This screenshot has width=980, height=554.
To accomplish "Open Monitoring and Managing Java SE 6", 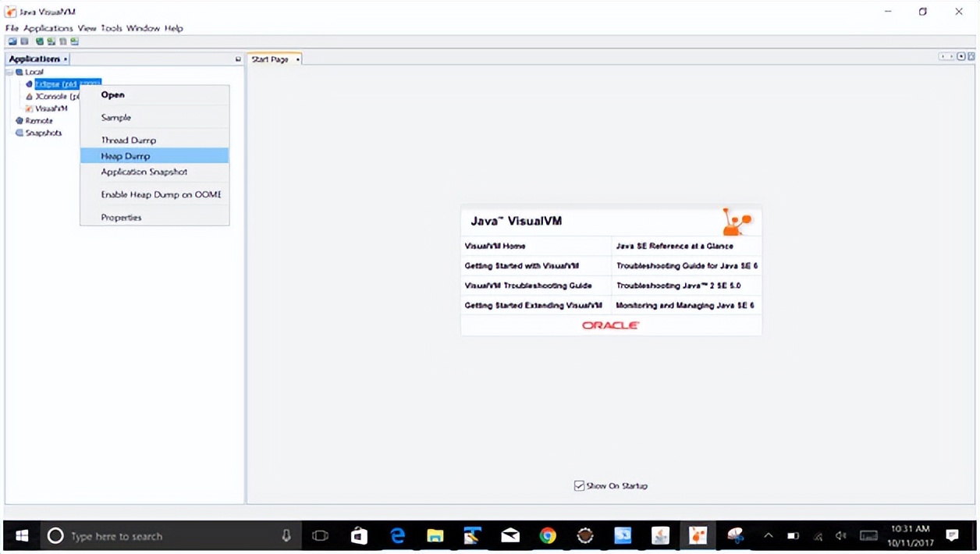I will (x=685, y=306).
